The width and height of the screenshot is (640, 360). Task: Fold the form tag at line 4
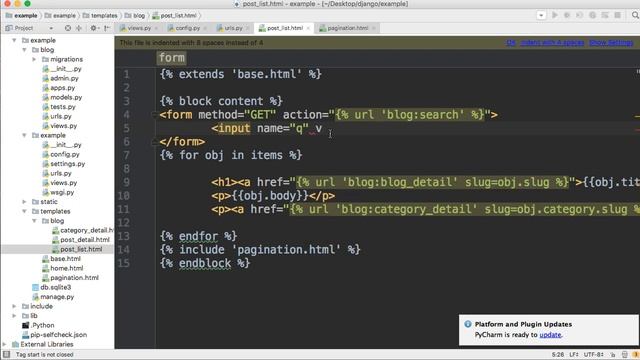point(154,115)
